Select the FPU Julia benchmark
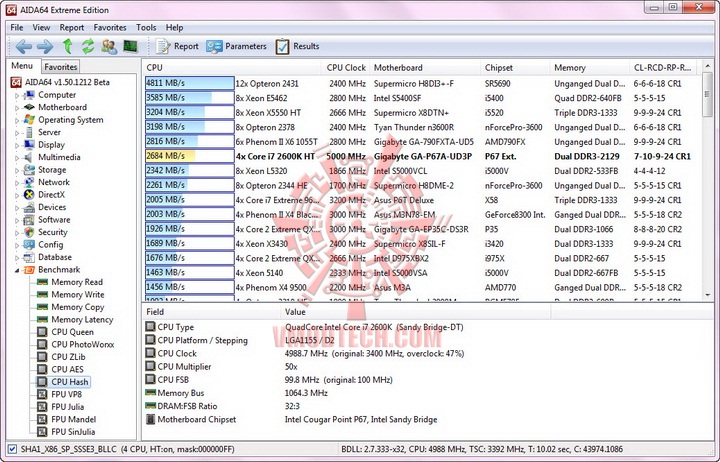 click(68, 407)
